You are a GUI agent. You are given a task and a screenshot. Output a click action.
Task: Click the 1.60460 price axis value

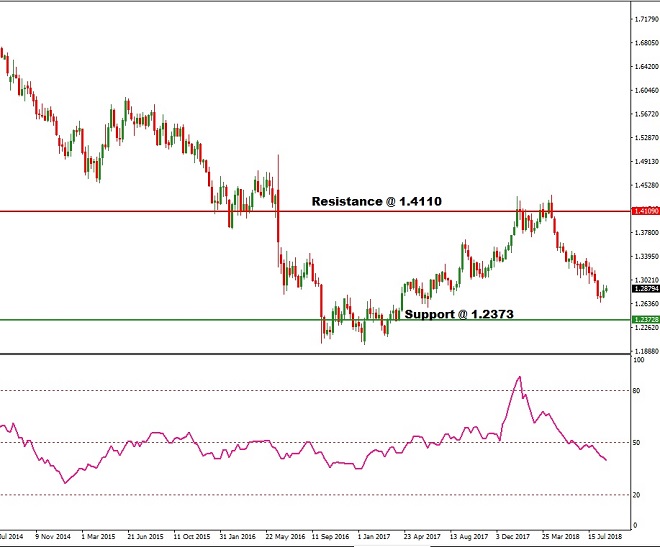click(647, 90)
